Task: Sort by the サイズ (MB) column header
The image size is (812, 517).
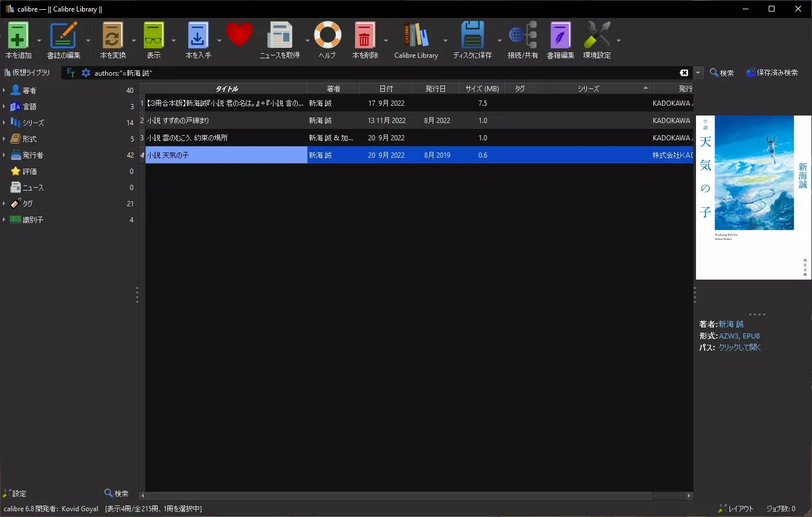Action: (482, 88)
